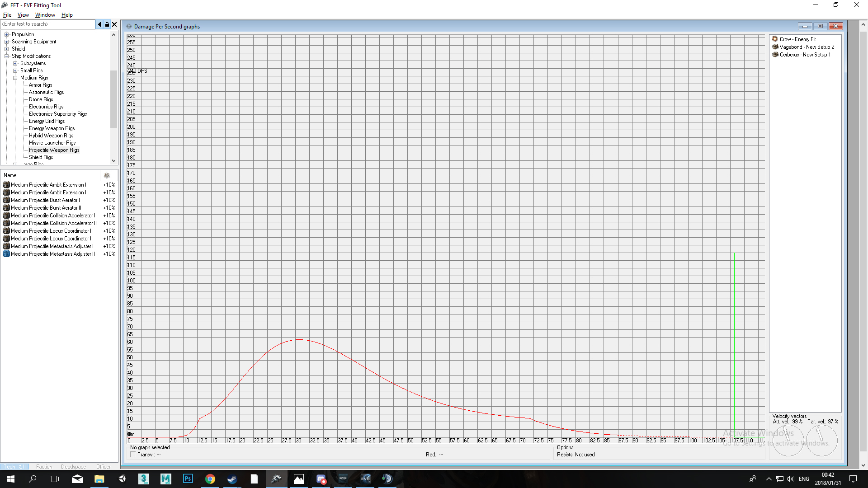Toggle the search lock icon
Image resolution: width=868 pixels, height=488 pixels.
(x=107, y=24)
